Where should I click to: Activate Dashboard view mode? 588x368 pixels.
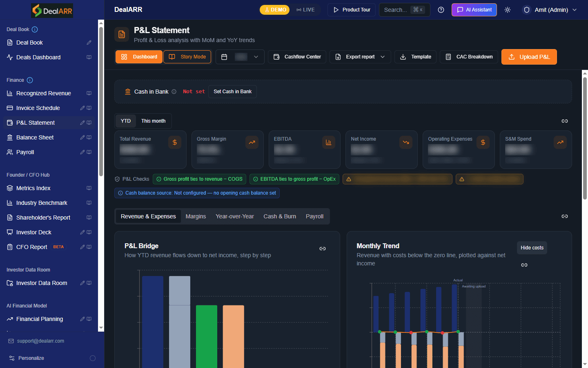[x=139, y=57]
